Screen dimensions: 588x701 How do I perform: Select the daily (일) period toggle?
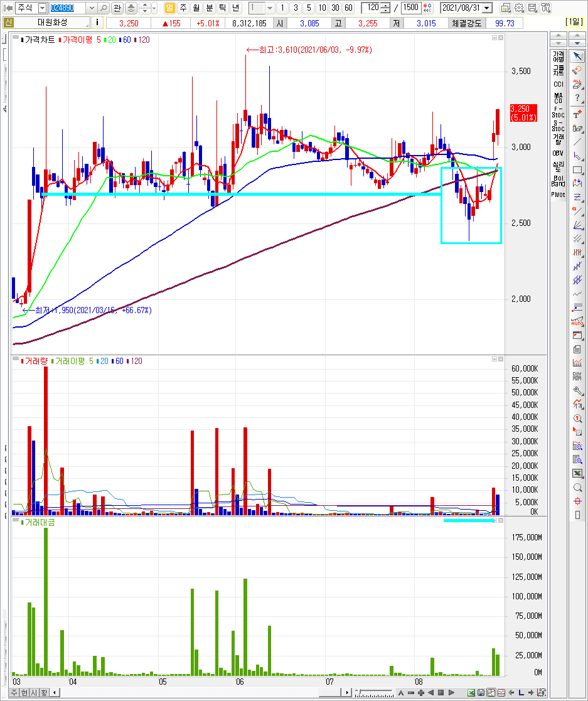tap(169, 8)
